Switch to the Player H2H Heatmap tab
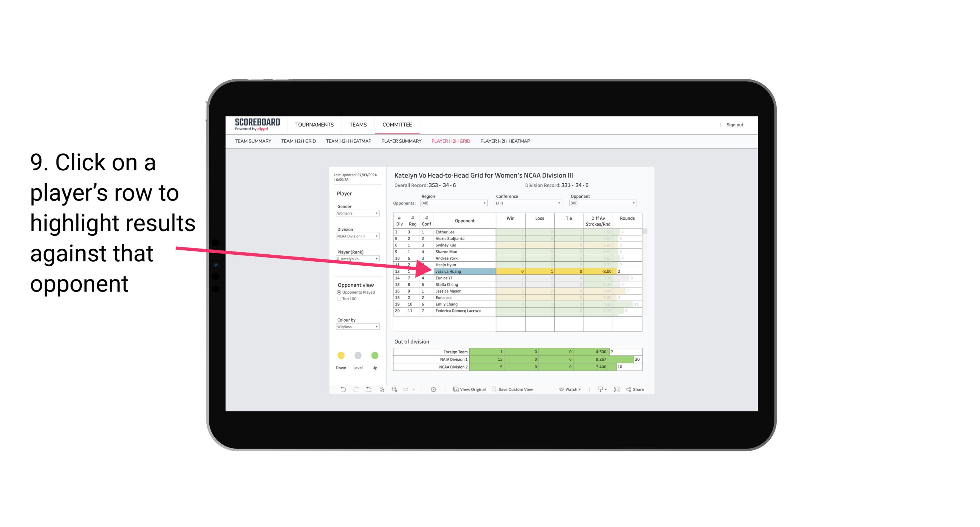The image size is (980, 527). (506, 142)
